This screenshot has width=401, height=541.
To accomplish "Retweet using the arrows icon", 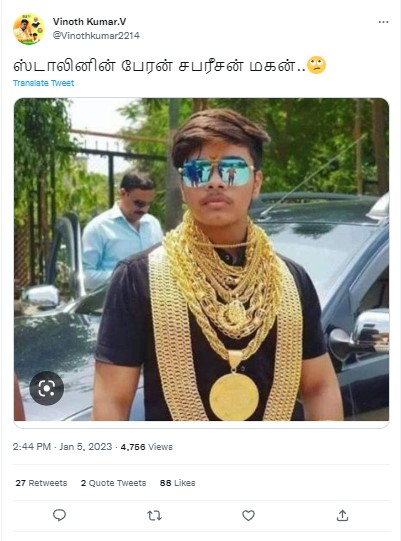I will pyautogui.click(x=154, y=515).
